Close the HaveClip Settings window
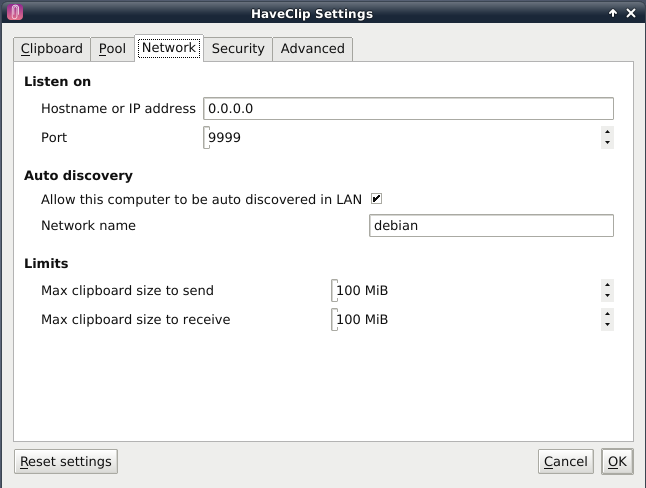Image resolution: width=646 pixels, height=488 pixels. click(x=631, y=14)
